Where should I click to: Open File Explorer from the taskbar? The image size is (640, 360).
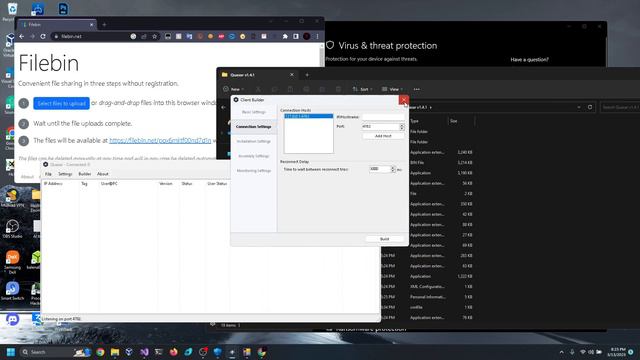(115, 352)
